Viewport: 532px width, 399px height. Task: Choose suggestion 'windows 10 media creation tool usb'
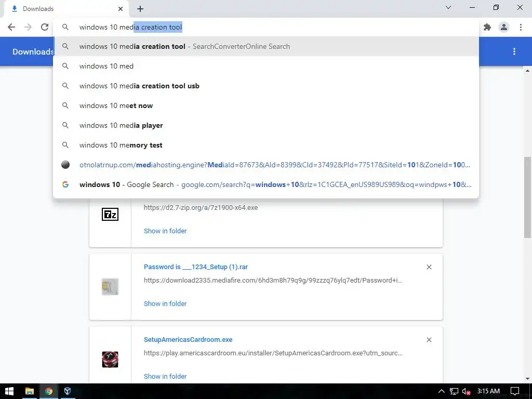tap(266, 86)
